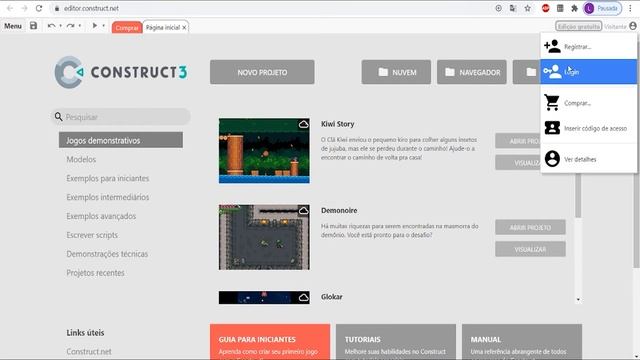
Task: Click the NOVO PROJETO button
Action: click(262, 72)
